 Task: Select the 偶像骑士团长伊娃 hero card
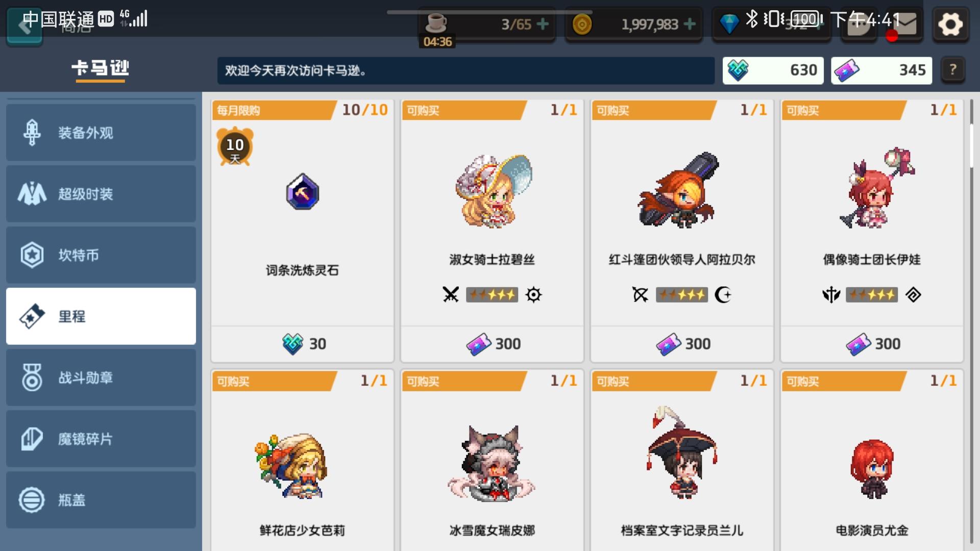[x=872, y=231]
